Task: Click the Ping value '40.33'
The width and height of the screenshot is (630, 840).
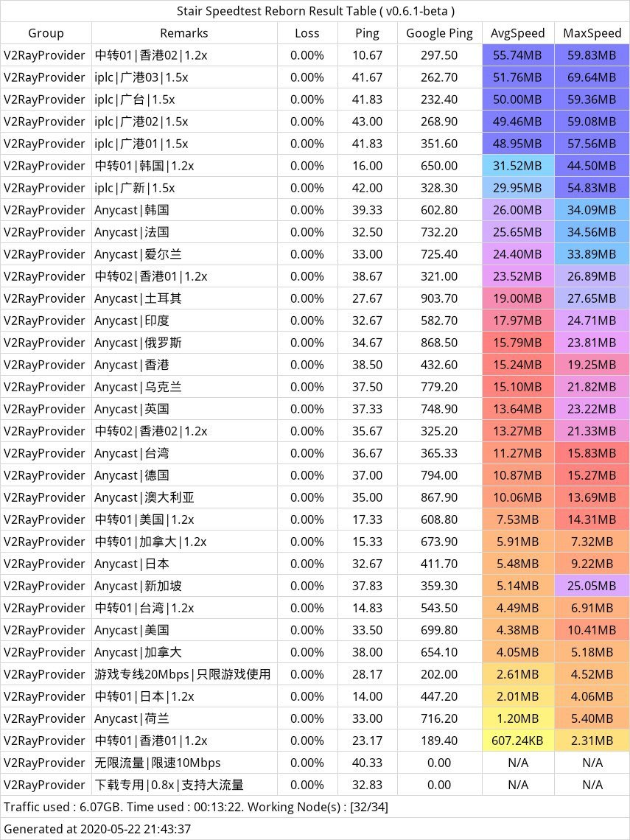Action: pyautogui.click(x=367, y=763)
